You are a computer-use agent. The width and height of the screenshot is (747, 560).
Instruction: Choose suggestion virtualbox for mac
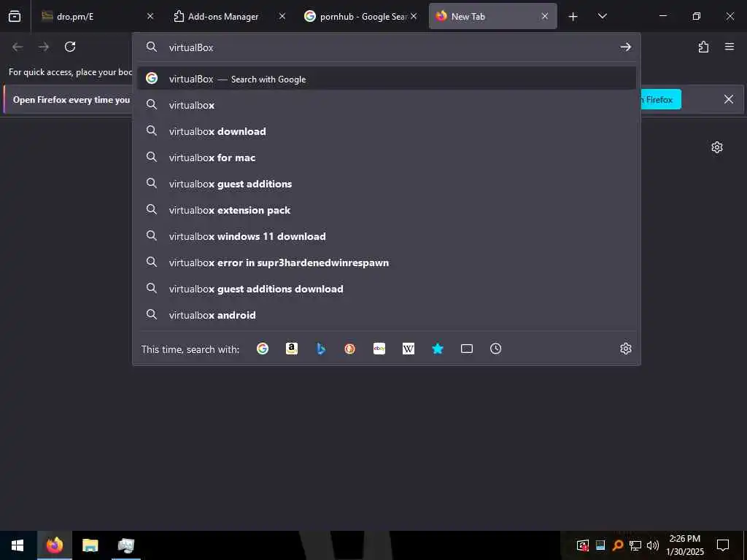[x=387, y=157]
